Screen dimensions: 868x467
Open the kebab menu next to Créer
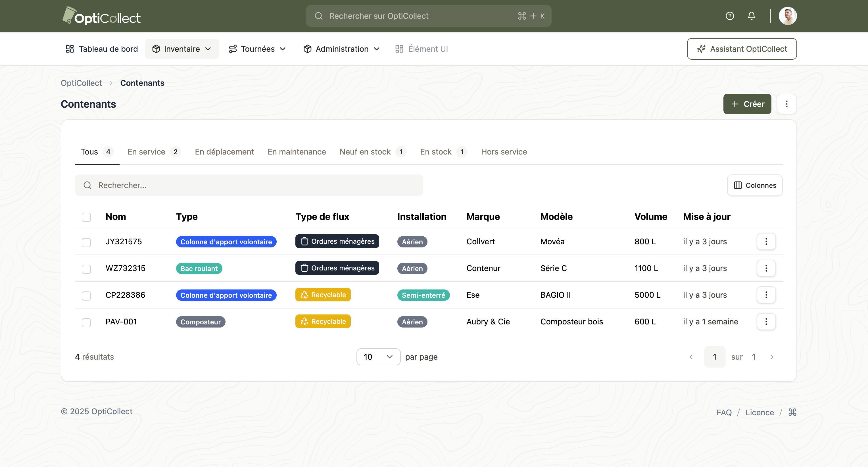786,104
